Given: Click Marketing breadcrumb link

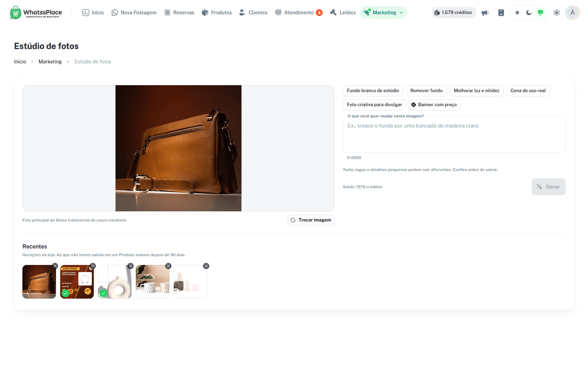Looking at the screenshot, I should pyautogui.click(x=50, y=62).
